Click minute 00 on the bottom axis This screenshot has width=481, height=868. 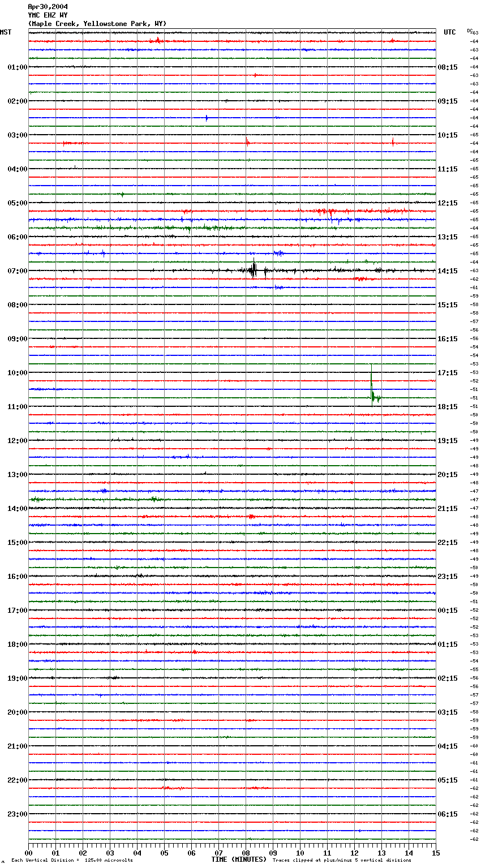28,852
